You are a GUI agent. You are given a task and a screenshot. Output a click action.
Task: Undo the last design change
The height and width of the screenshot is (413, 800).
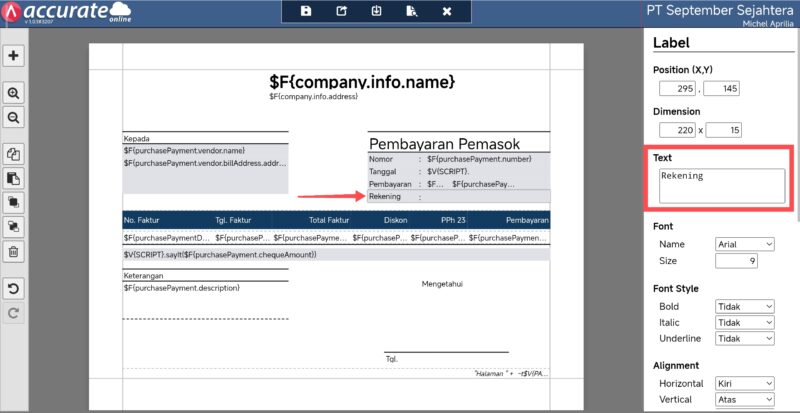[14, 289]
